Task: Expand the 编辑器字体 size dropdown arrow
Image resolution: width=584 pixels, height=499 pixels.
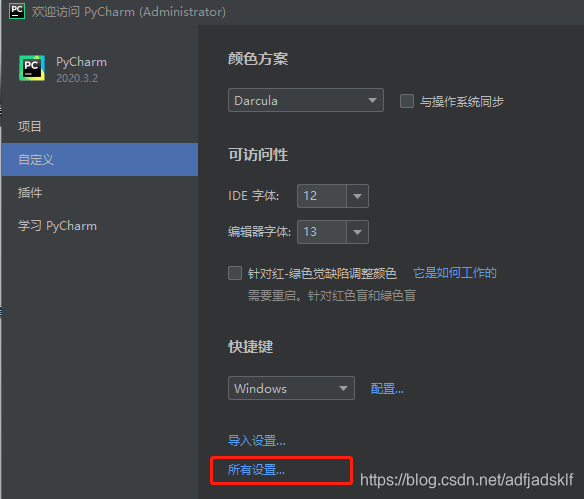Action: pos(357,232)
